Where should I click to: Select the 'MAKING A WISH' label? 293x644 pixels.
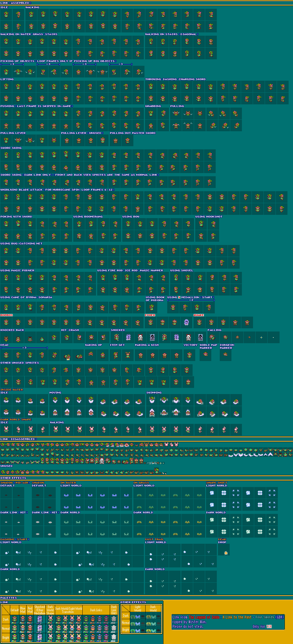point(147,345)
